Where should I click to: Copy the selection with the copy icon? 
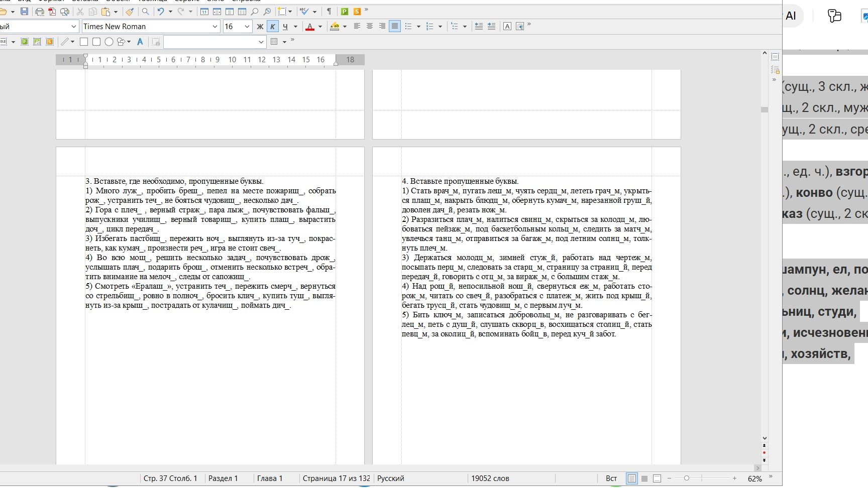[92, 12]
